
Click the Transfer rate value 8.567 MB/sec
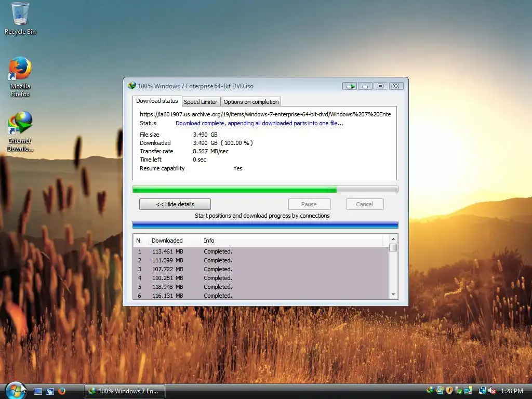click(211, 151)
